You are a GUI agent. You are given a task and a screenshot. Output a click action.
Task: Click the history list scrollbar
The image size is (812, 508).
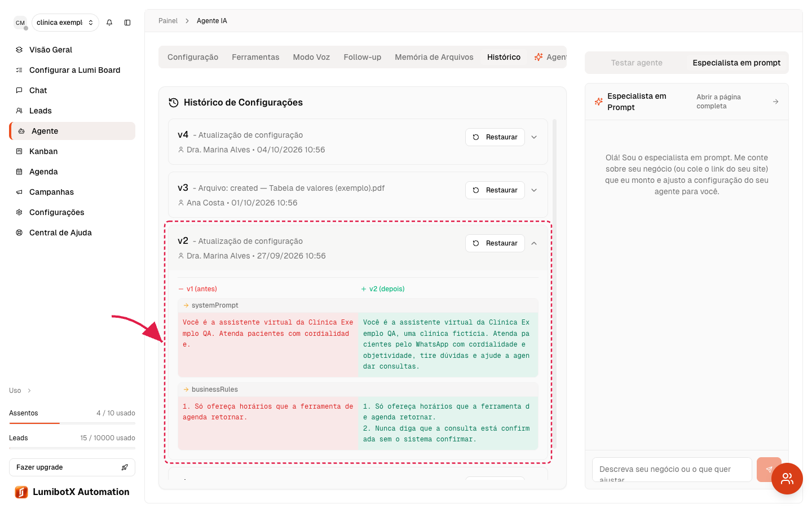[555, 283]
